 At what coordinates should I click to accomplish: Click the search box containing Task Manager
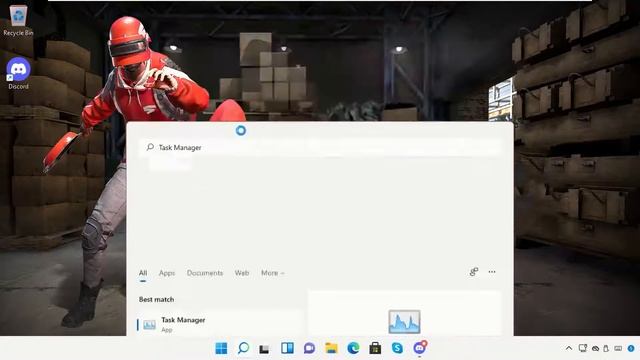click(320, 147)
